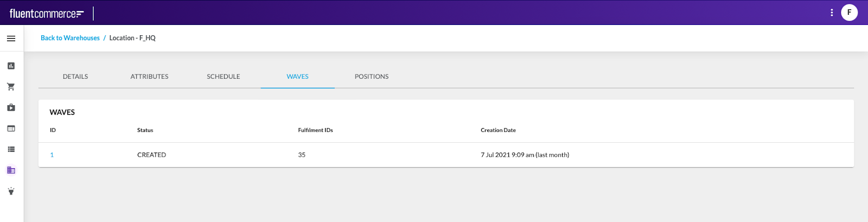Open the briefcase play icon in sidebar

[11, 107]
